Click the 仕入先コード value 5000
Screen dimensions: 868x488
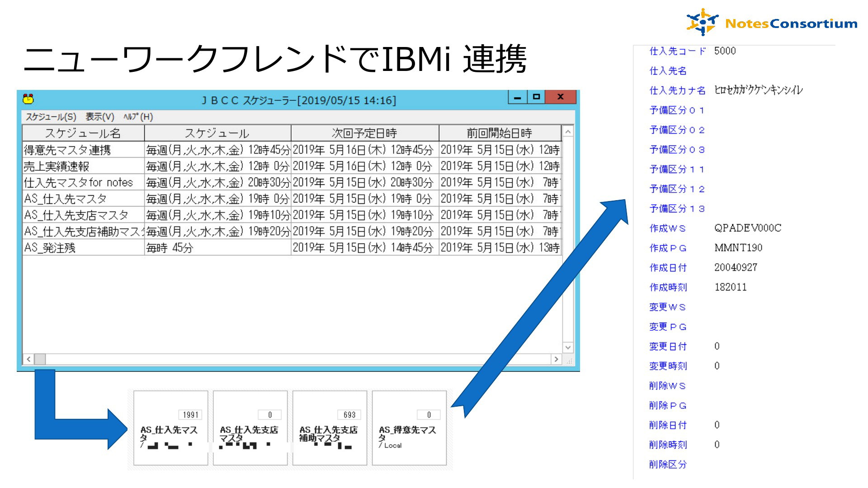pyautogui.click(x=725, y=51)
